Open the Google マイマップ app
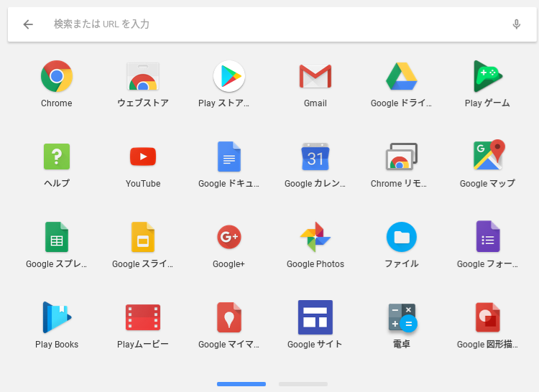539x392 pixels. click(229, 317)
